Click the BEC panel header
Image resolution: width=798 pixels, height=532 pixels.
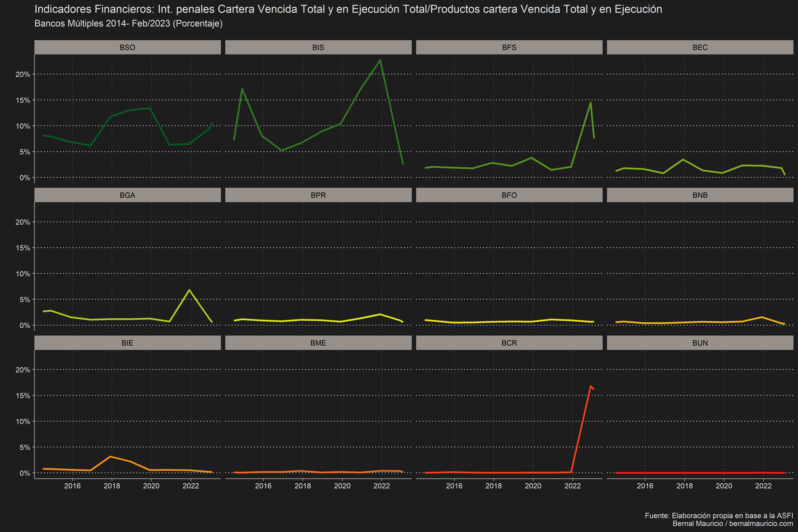click(700, 47)
